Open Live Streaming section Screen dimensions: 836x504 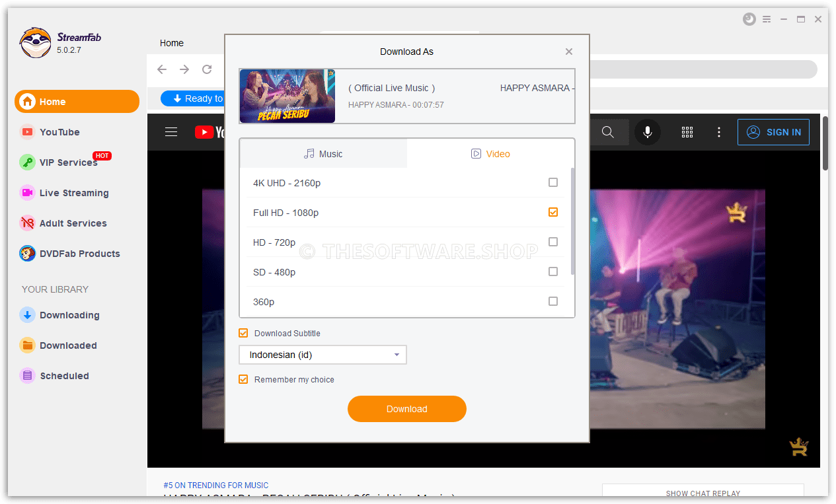pos(74,193)
